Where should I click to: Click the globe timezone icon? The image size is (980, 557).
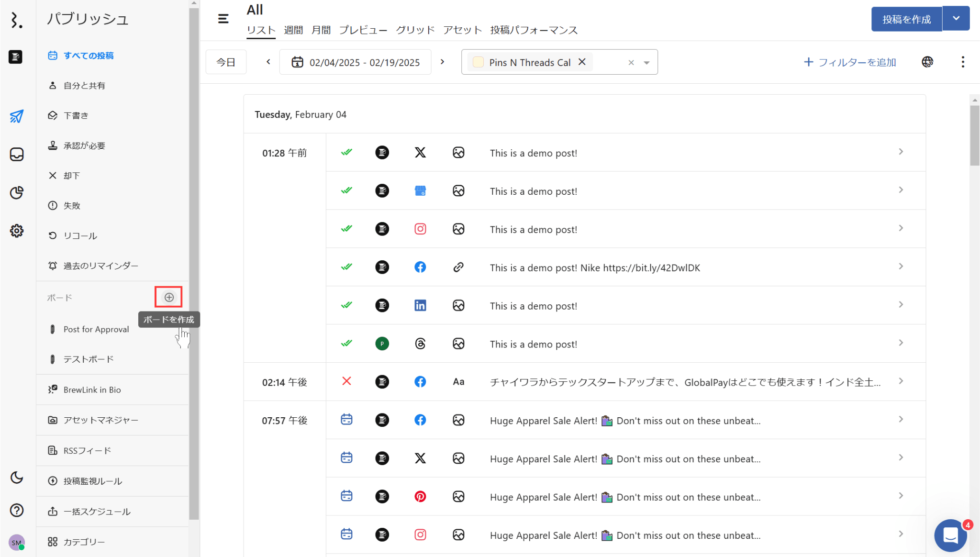pyautogui.click(x=927, y=62)
